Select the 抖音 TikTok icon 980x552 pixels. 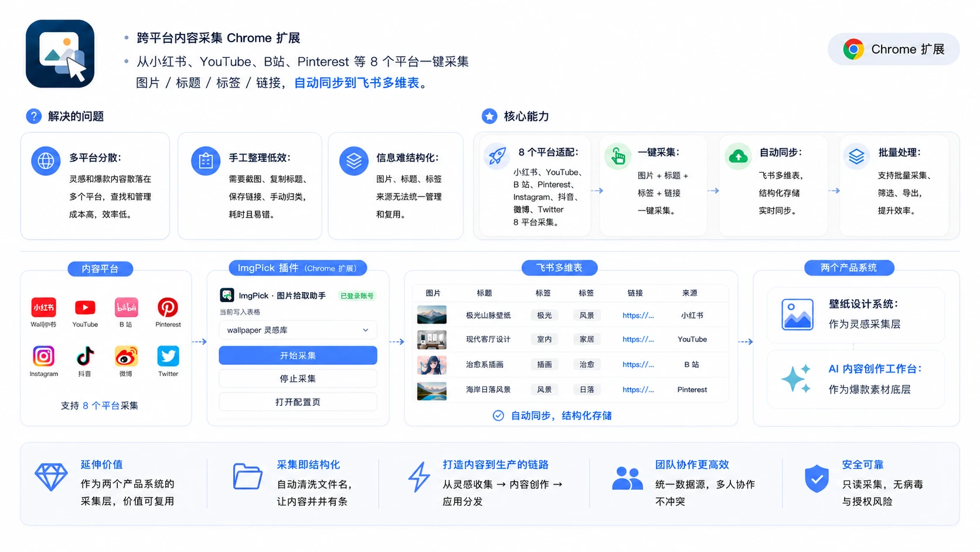pyautogui.click(x=85, y=356)
